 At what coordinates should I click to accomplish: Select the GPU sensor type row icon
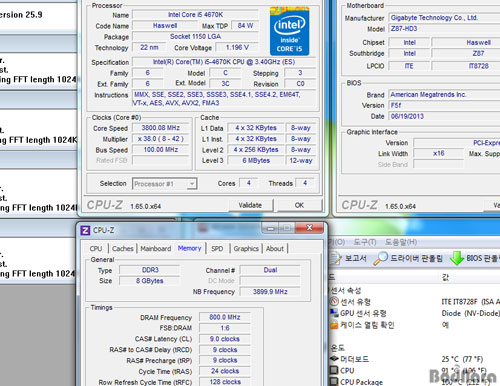pos(334,313)
